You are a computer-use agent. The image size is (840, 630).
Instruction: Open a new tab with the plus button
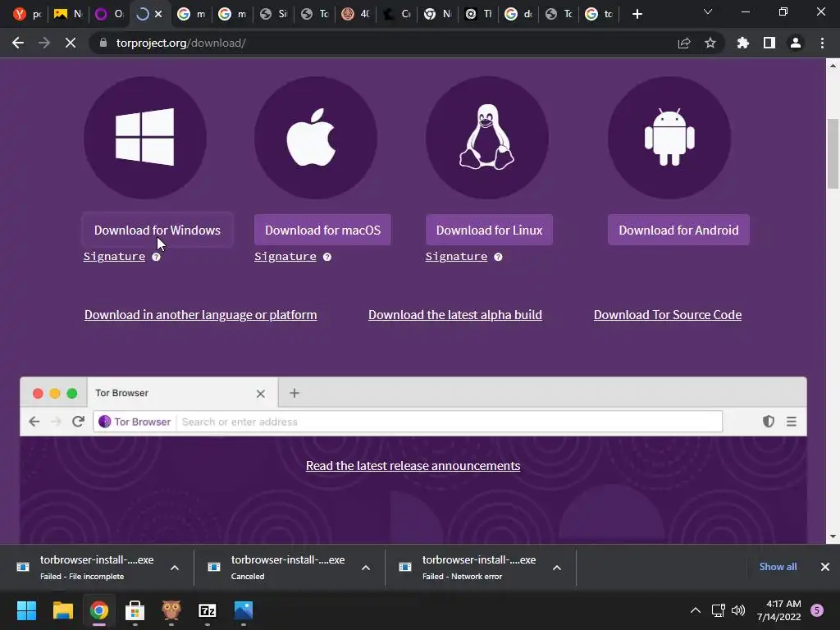tap(637, 14)
